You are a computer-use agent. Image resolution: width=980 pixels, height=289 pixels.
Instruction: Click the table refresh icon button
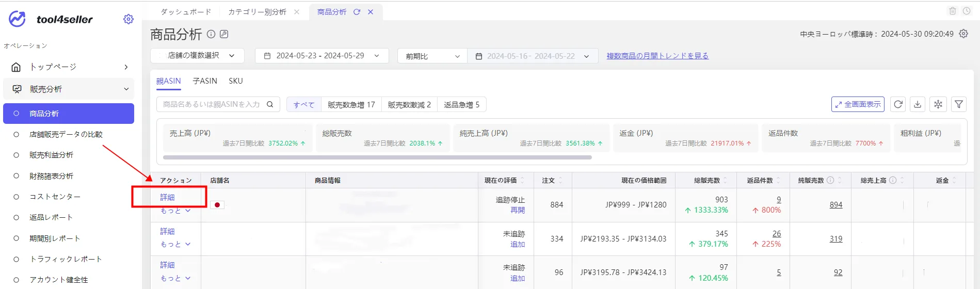pyautogui.click(x=898, y=104)
